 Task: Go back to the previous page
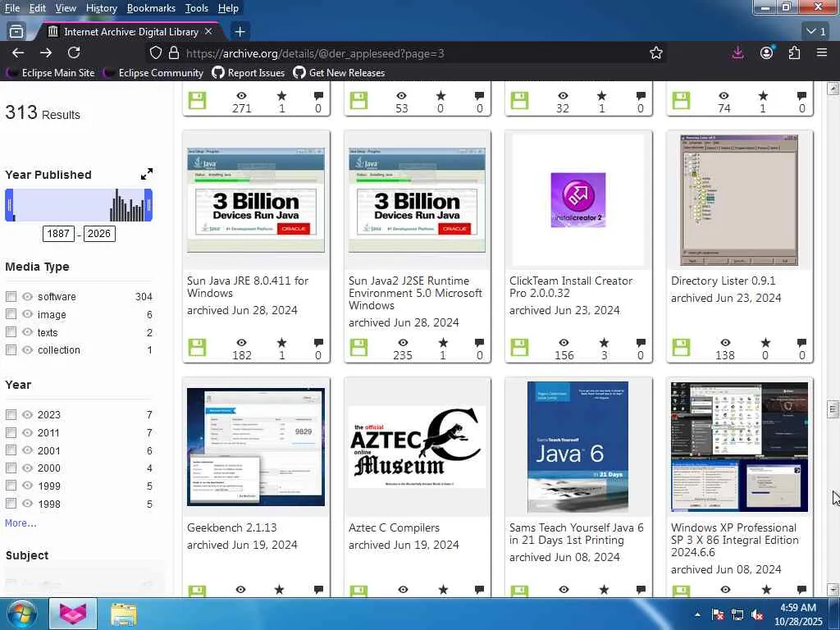[x=18, y=52]
